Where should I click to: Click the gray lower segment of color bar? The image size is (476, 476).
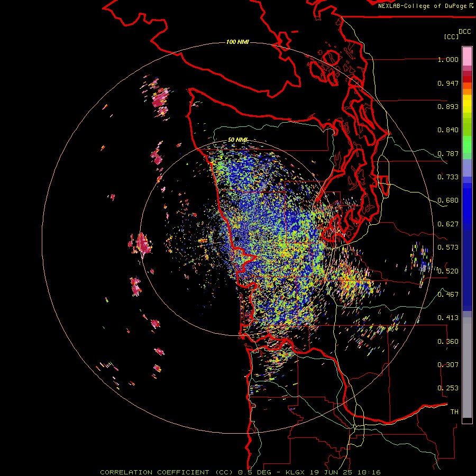coord(467,368)
